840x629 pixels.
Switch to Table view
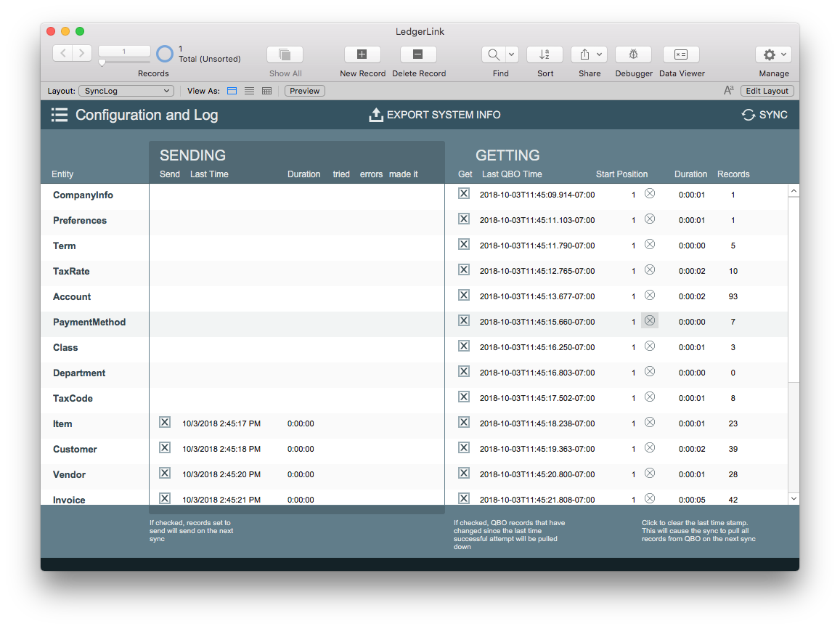(x=266, y=91)
